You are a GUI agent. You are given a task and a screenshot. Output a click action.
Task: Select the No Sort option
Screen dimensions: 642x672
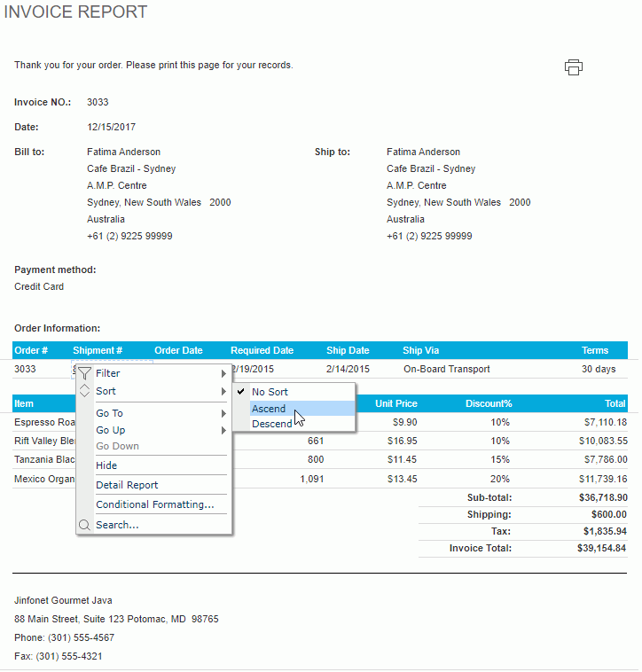[294, 392]
